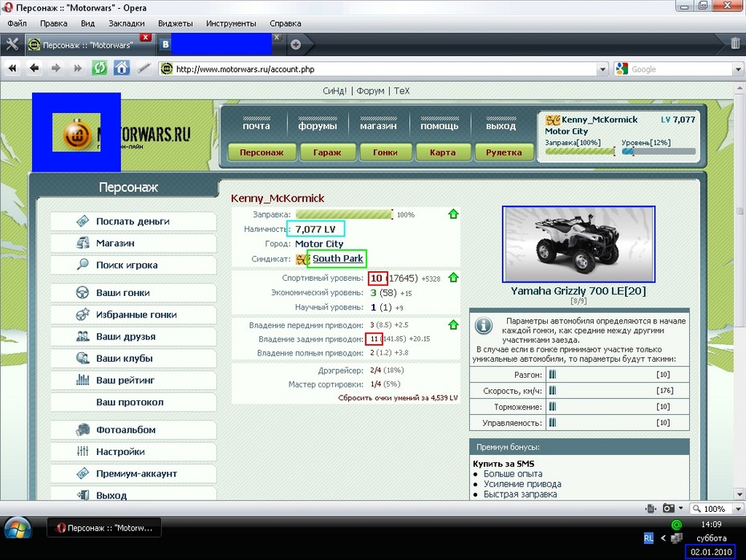This screenshot has width=746, height=560.
Task: Click the выход top link
Action: (x=501, y=126)
